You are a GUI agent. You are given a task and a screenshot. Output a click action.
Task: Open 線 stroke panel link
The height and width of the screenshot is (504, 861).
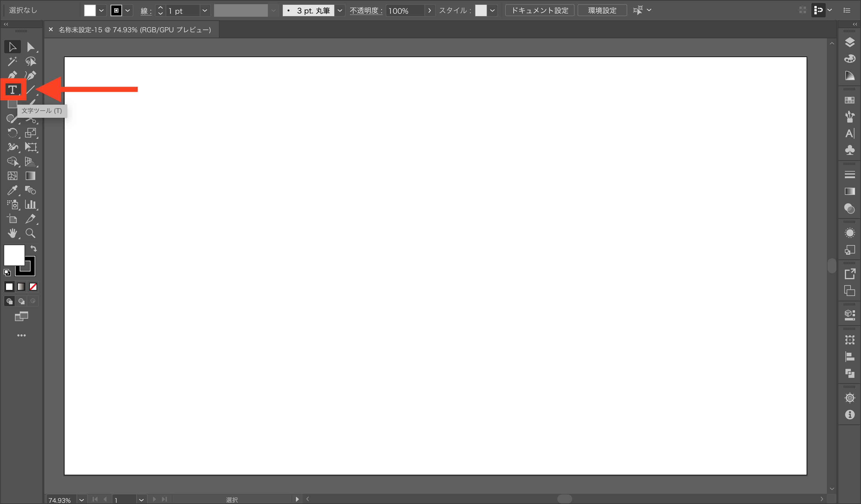[x=146, y=11]
